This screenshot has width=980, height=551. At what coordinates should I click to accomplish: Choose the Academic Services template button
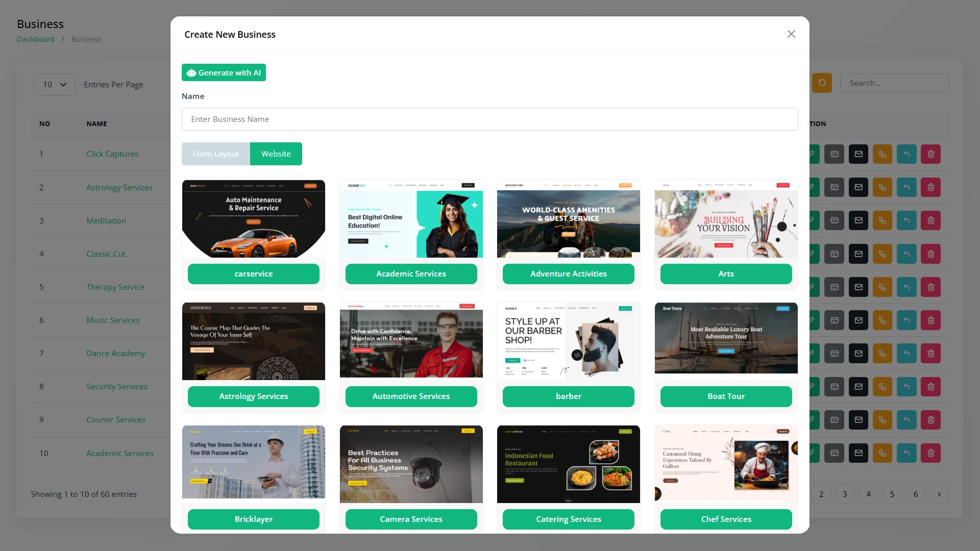[411, 274]
